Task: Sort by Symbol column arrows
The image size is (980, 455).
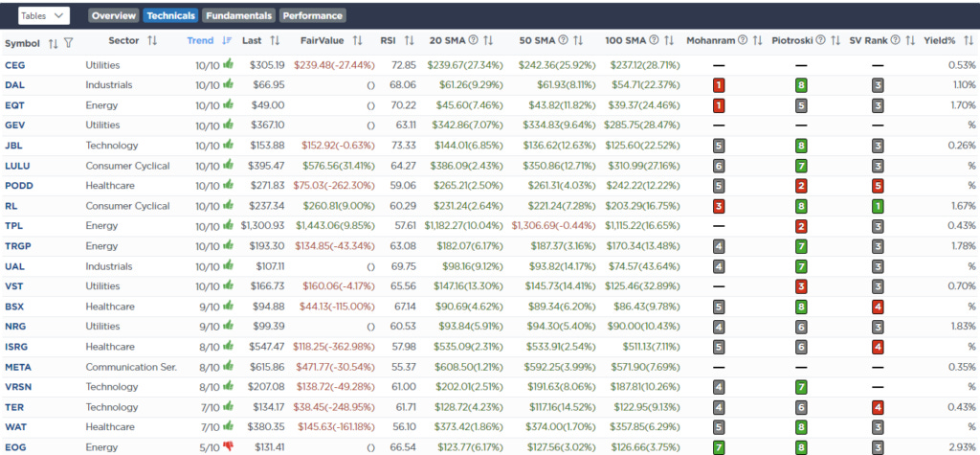Action: click(54, 43)
